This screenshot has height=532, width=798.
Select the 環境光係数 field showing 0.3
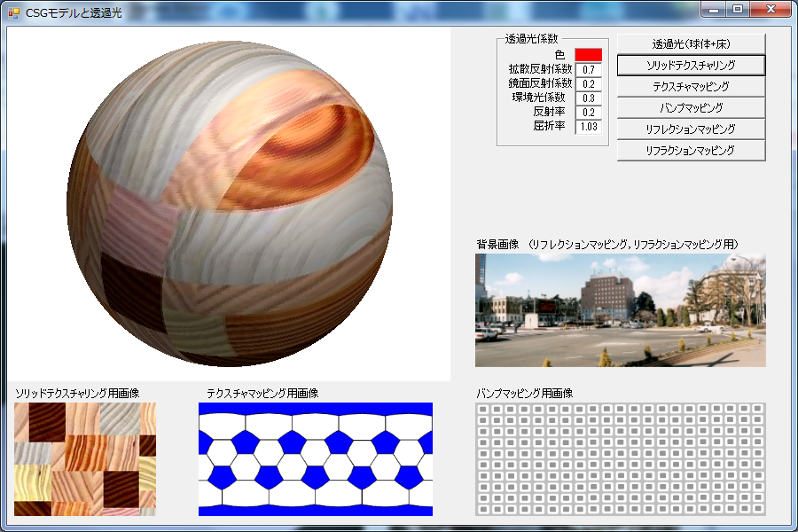pos(589,98)
